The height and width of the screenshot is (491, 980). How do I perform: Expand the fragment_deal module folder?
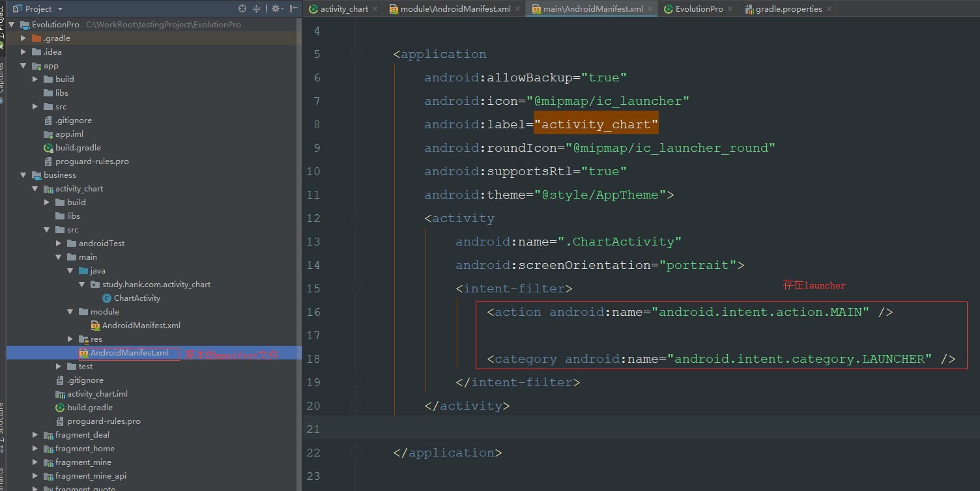click(35, 435)
